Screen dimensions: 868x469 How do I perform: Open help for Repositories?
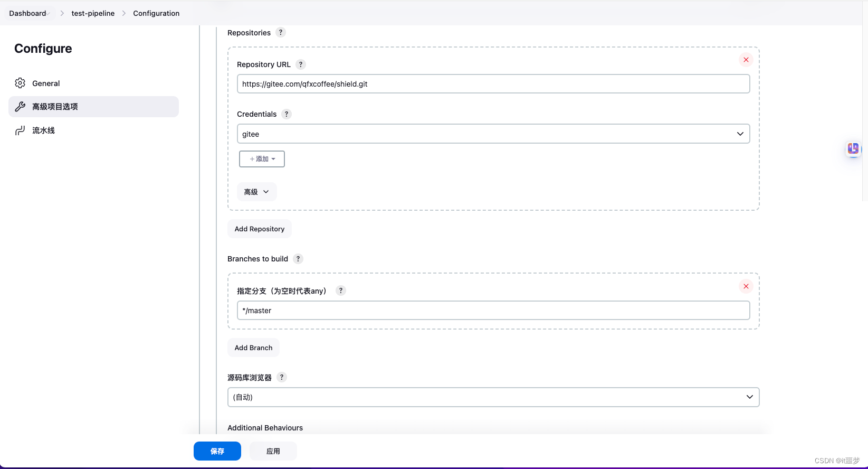point(281,32)
